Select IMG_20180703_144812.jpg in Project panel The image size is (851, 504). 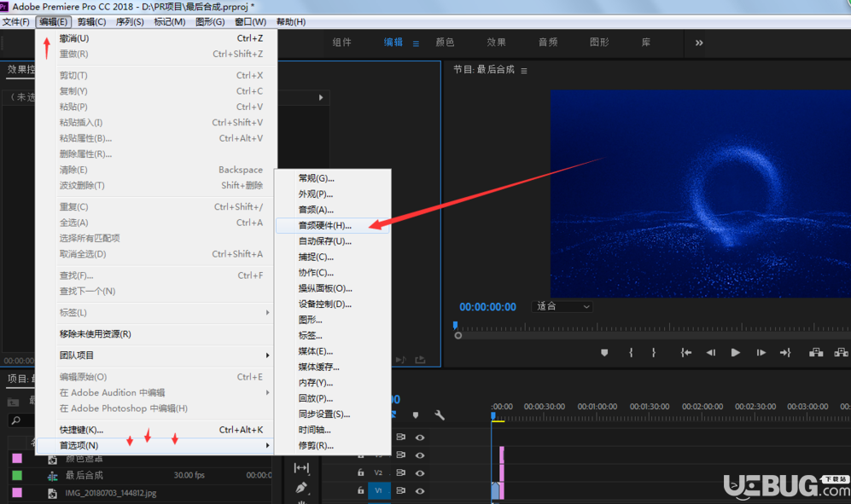pyautogui.click(x=111, y=493)
